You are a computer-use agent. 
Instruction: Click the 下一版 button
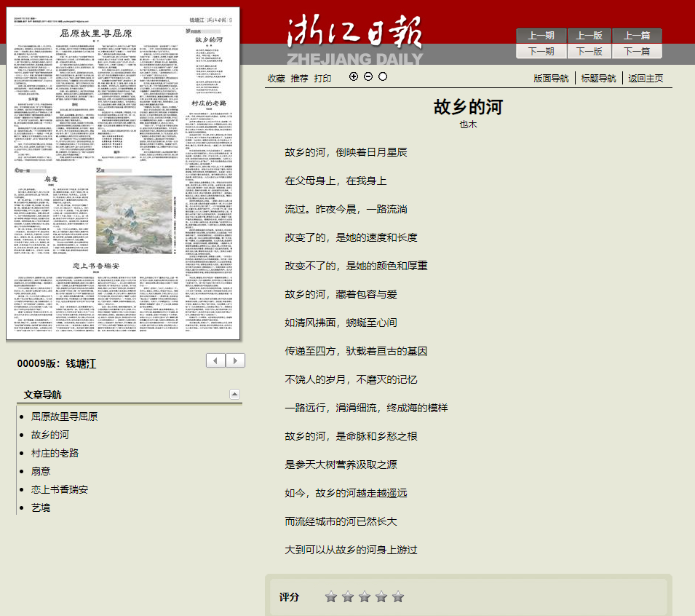(x=589, y=52)
